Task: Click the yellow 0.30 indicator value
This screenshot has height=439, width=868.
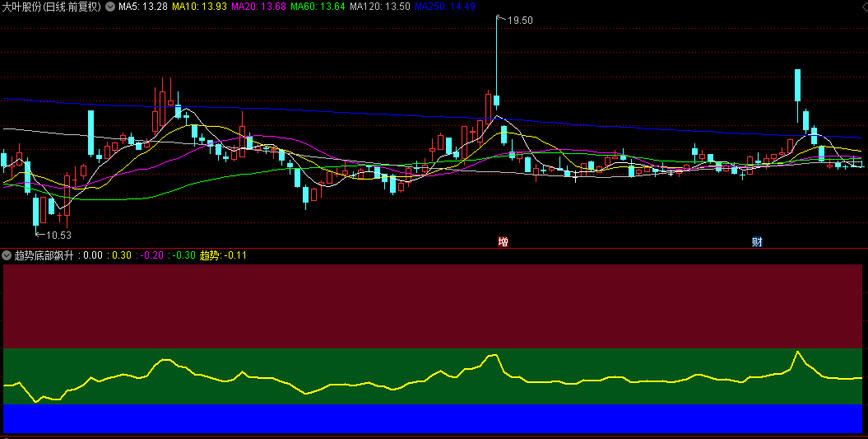Action: click(x=122, y=255)
